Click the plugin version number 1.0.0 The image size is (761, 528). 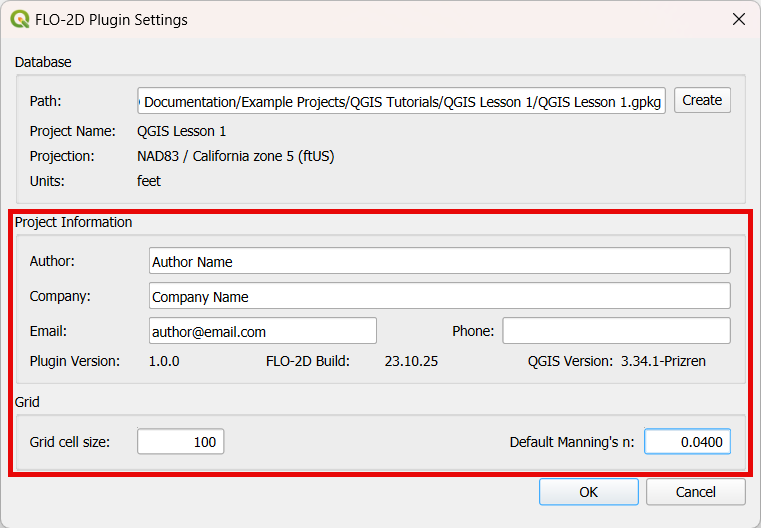pyautogui.click(x=164, y=361)
